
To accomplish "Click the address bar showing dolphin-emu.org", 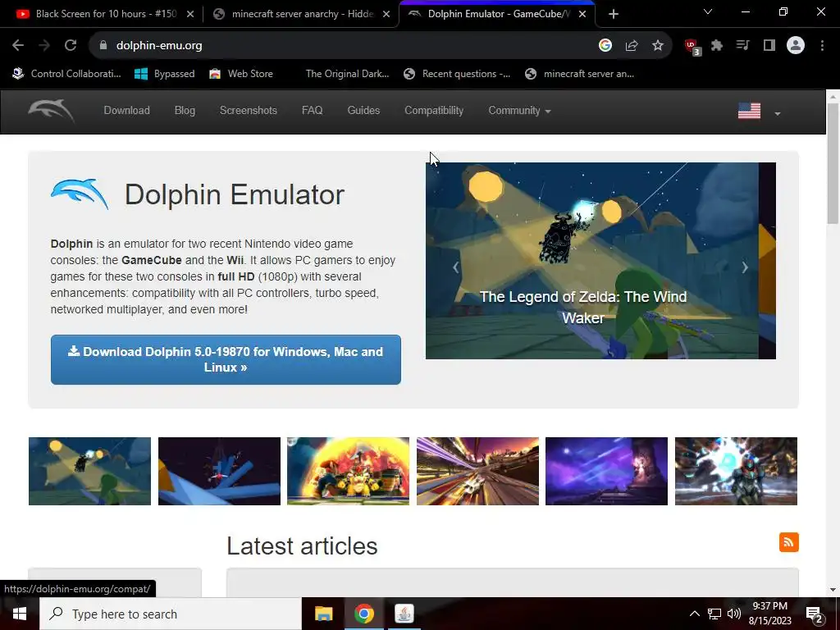I will [343, 46].
